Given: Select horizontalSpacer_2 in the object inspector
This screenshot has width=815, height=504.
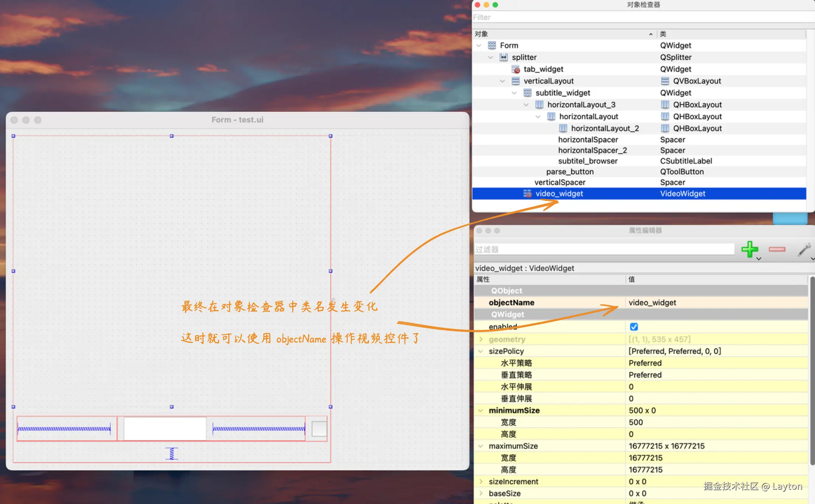Looking at the screenshot, I should coord(592,150).
